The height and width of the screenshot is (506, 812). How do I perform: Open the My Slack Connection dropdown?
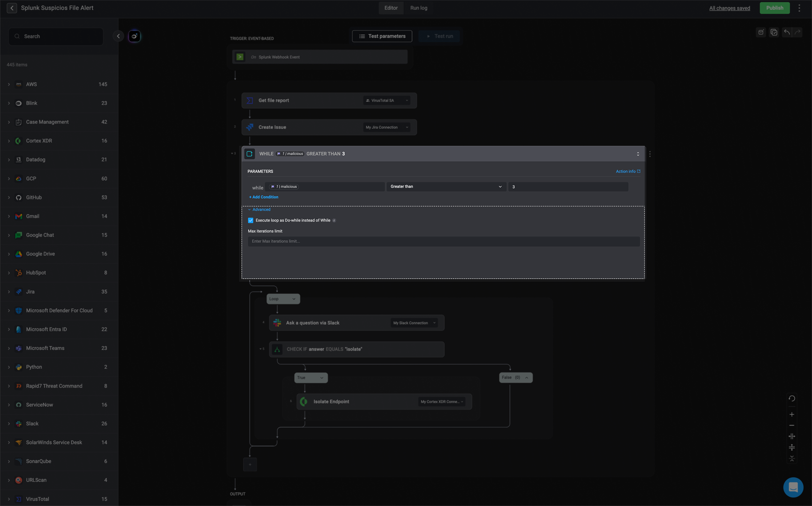tap(414, 323)
